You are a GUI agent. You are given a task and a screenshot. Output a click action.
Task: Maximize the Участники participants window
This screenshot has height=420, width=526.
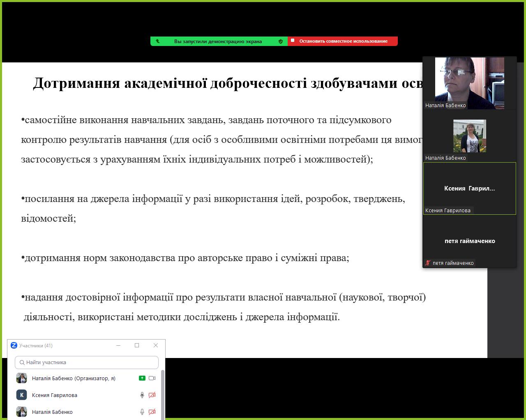point(137,345)
